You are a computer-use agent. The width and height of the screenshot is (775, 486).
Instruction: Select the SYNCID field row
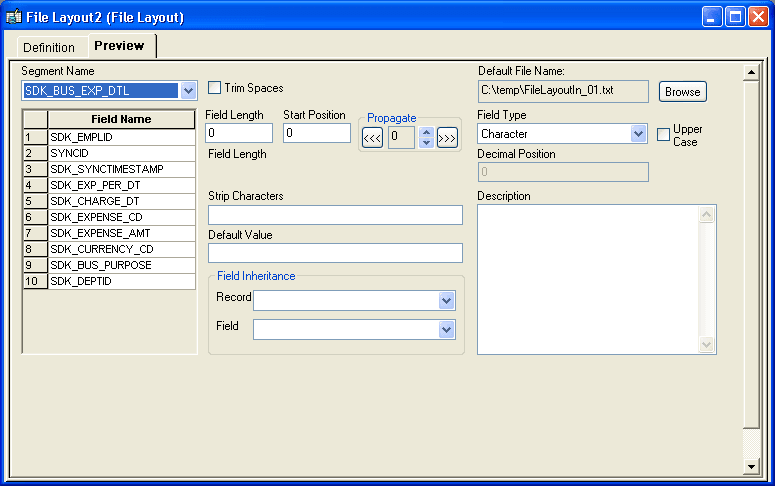(x=122, y=153)
